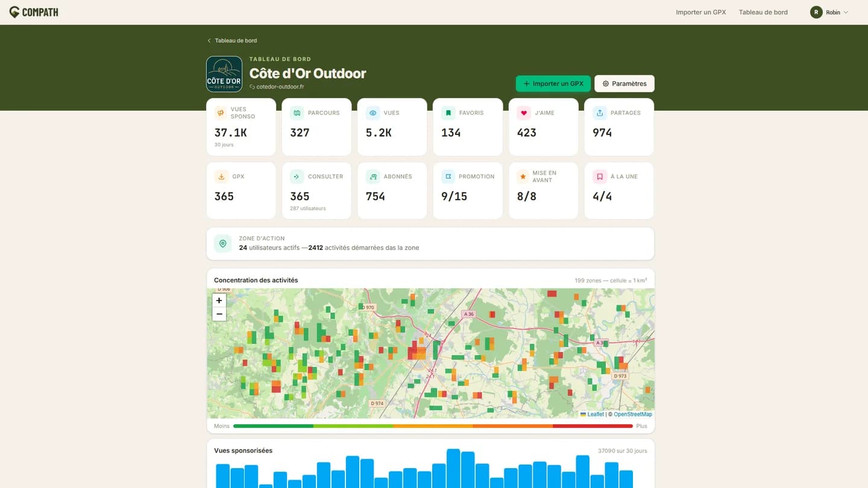Click the red segment of density legend
This screenshot has height=488, width=868.
[593, 426]
